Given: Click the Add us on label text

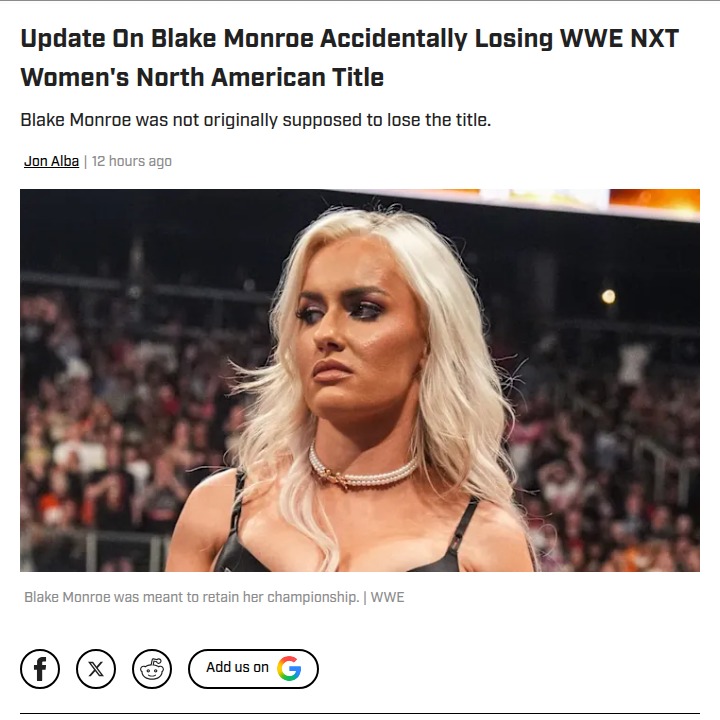Looking at the screenshot, I should click(237, 667).
